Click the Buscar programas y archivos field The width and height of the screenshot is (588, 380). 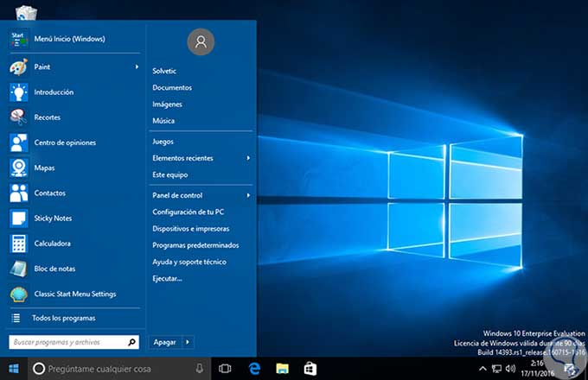(73, 342)
